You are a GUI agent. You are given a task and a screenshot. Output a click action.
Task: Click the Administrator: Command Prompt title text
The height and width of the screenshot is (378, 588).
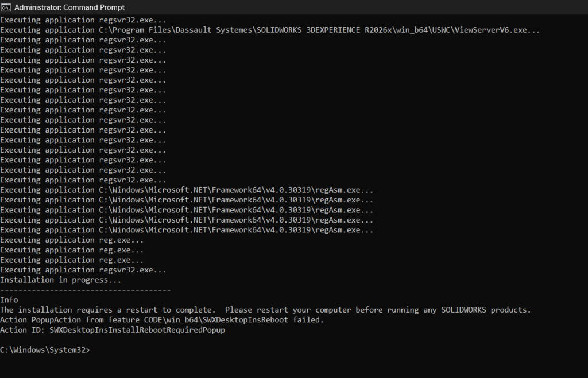coord(69,7)
